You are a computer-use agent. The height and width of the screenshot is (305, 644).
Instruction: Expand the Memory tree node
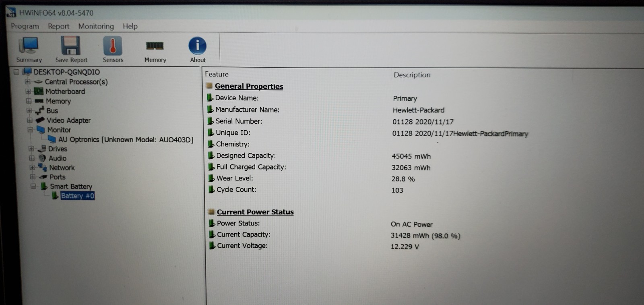tap(29, 101)
